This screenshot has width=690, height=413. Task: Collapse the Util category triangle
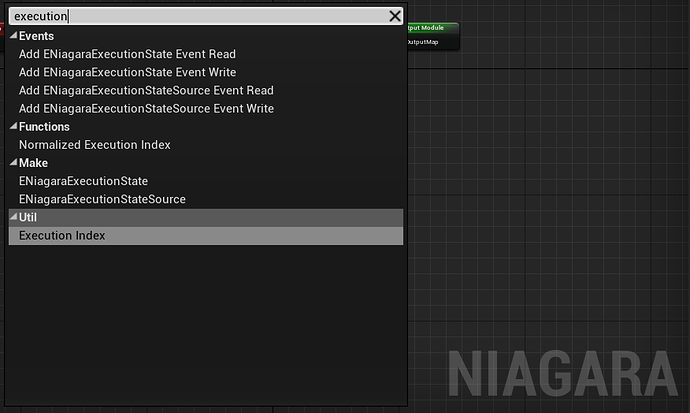click(14, 216)
